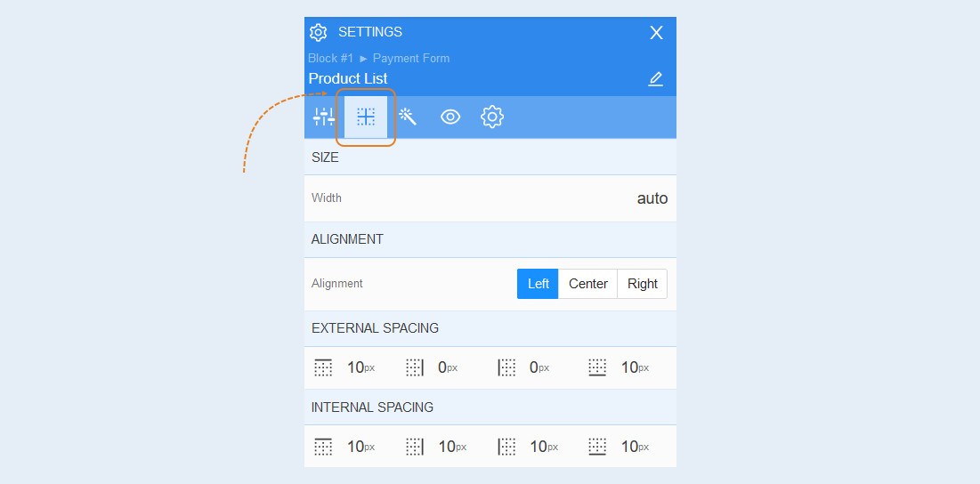Edit the Width auto value

point(652,198)
